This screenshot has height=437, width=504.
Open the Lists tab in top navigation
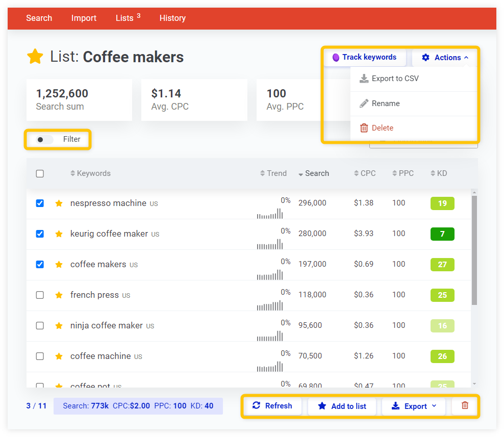[x=124, y=18]
